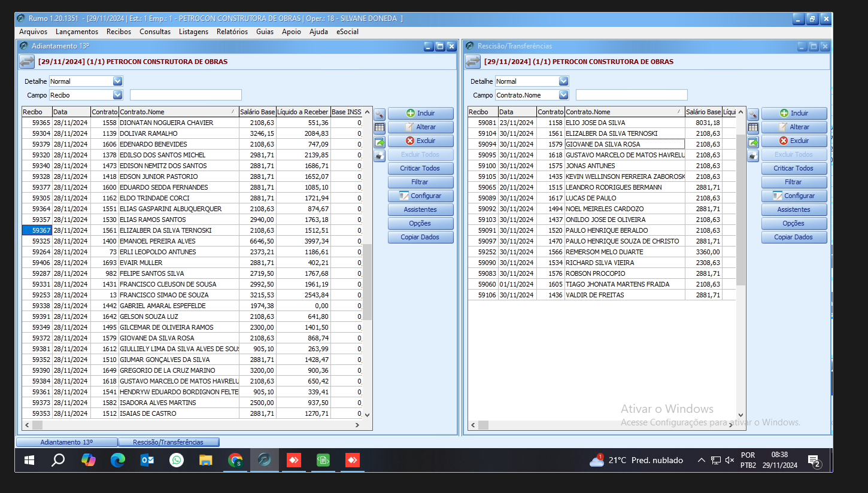The width and height of the screenshot is (868, 493).
Task: Click the printer icon in Adiantamento 13º window
Action: 380,156
